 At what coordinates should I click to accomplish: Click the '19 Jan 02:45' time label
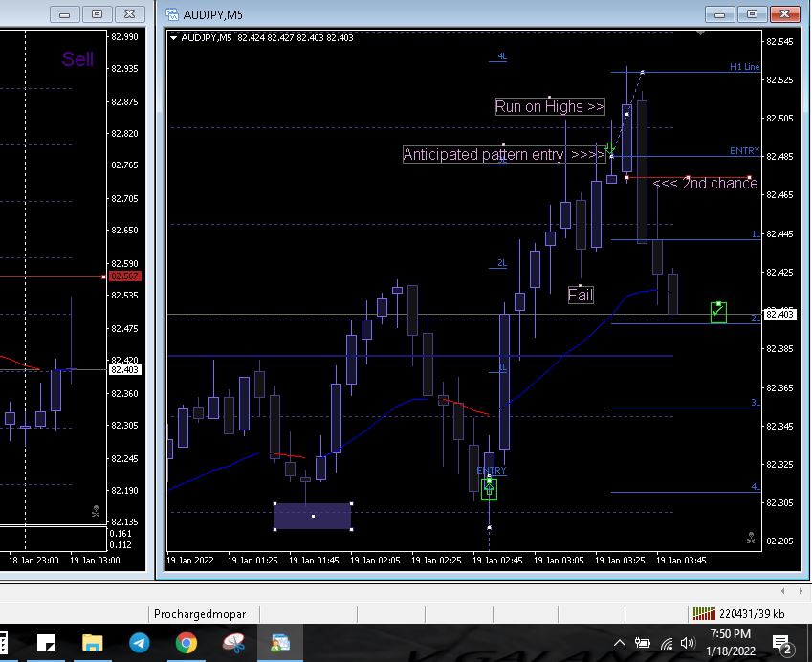point(497,560)
